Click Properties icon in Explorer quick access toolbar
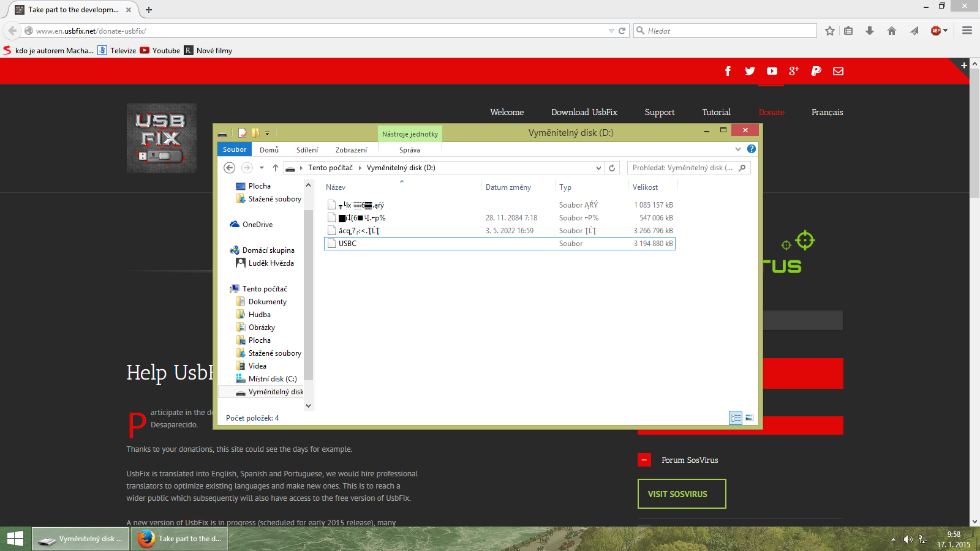 [x=243, y=132]
